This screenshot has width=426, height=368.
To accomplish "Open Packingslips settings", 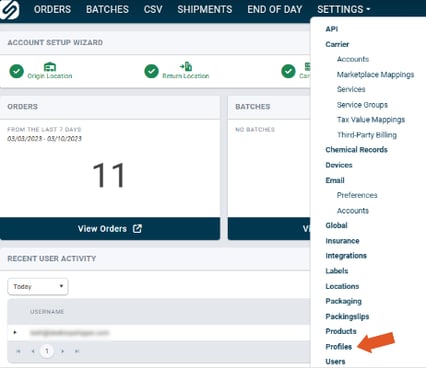I will (347, 317).
